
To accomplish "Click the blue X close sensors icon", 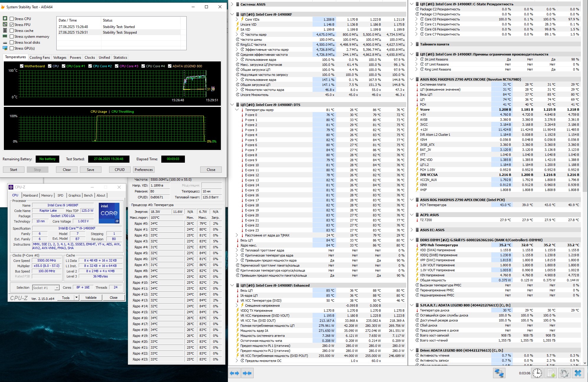I will (578, 373).
